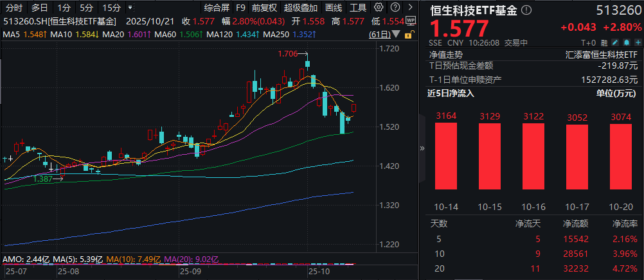Open the period dropdown after 15分

131,8
